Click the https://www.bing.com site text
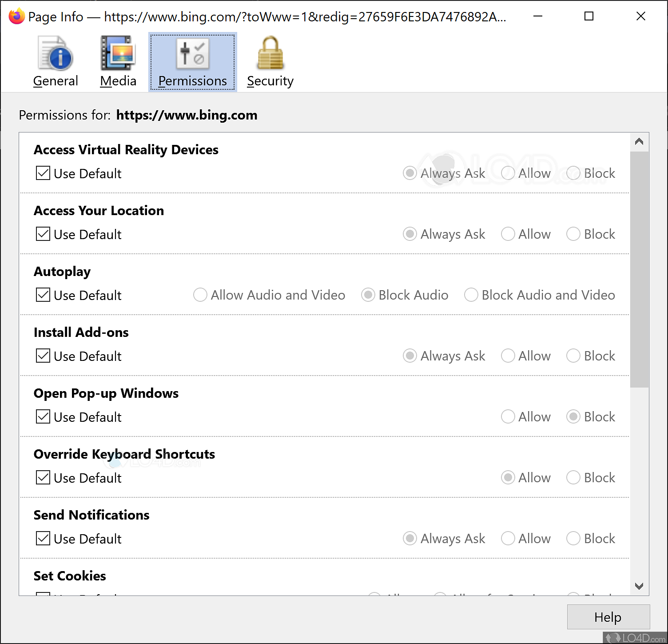This screenshot has width=668, height=644. [x=187, y=115]
